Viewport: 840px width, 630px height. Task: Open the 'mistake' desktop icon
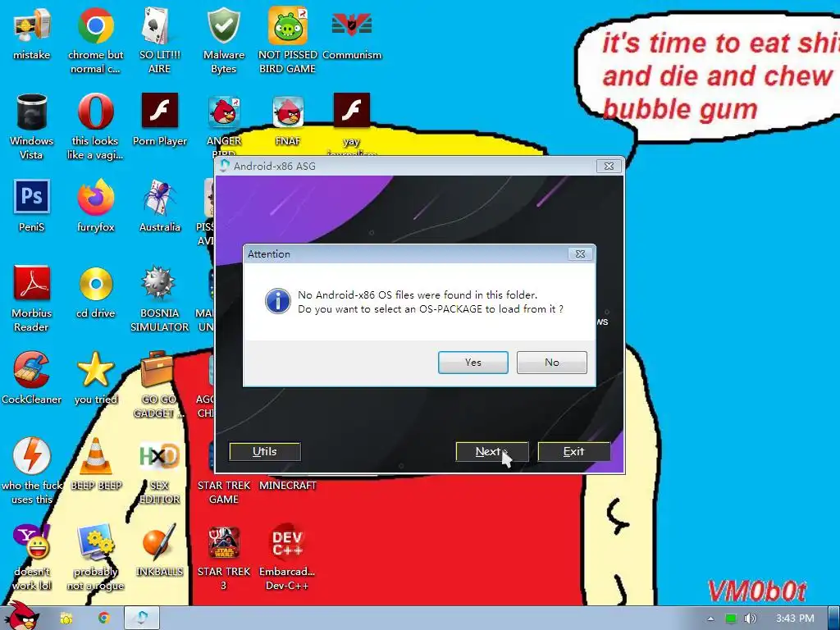pos(32,34)
